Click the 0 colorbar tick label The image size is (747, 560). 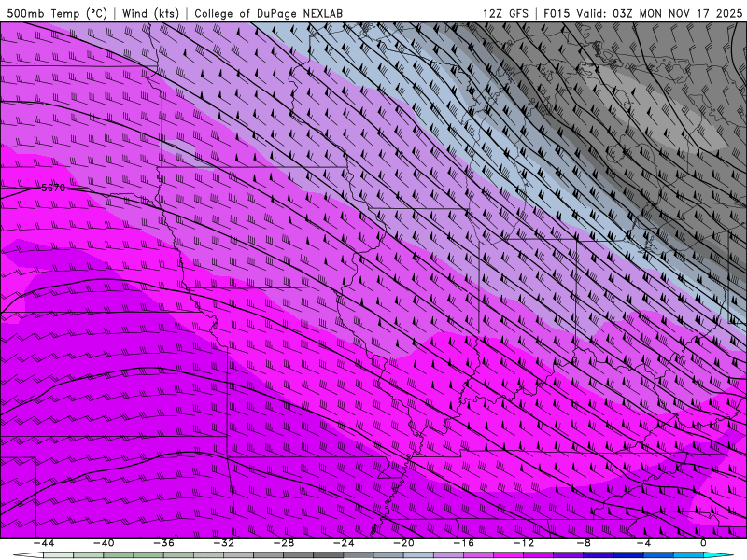coord(704,543)
